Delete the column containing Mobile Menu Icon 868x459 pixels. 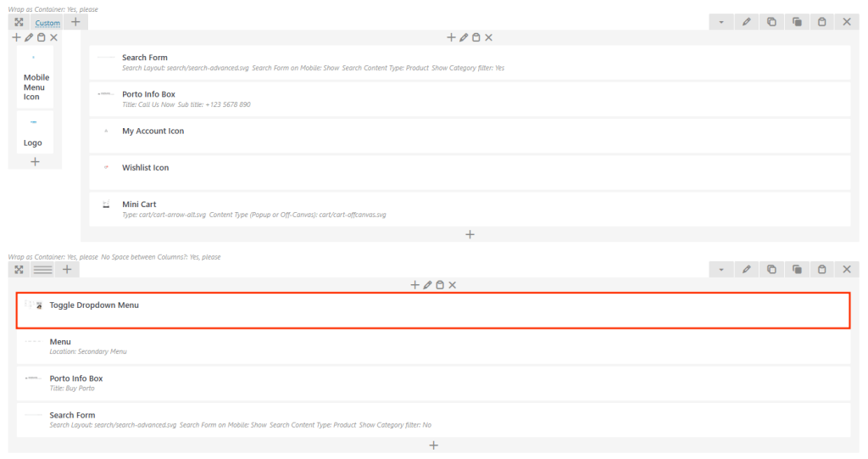[x=54, y=37]
